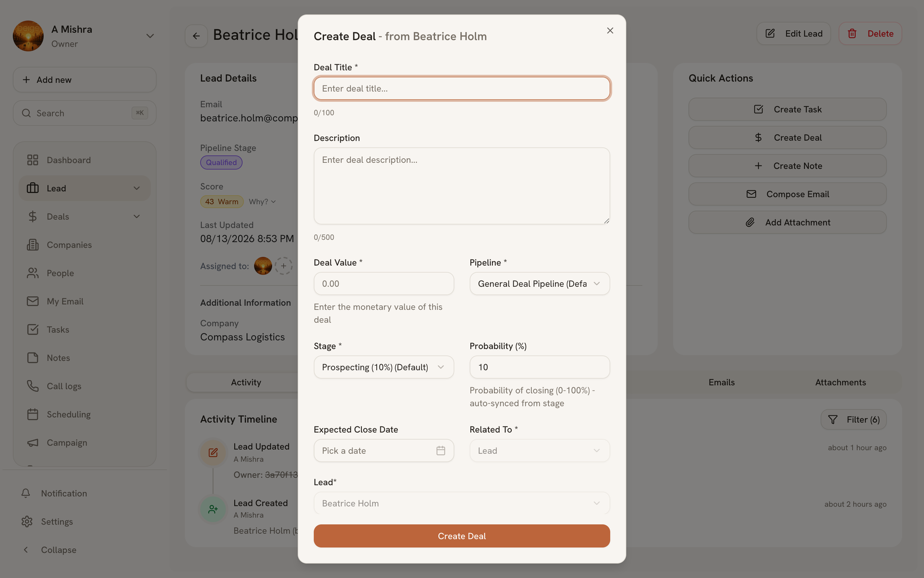924x578 pixels.
Task: Click Create Task quick action
Action: click(787, 109)
